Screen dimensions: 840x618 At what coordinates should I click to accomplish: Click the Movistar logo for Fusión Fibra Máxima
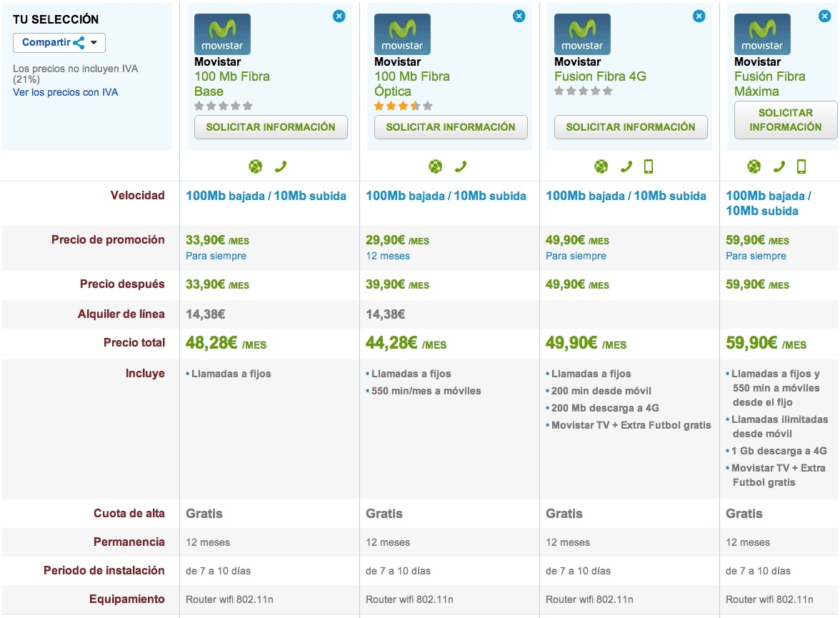point(762,34)
